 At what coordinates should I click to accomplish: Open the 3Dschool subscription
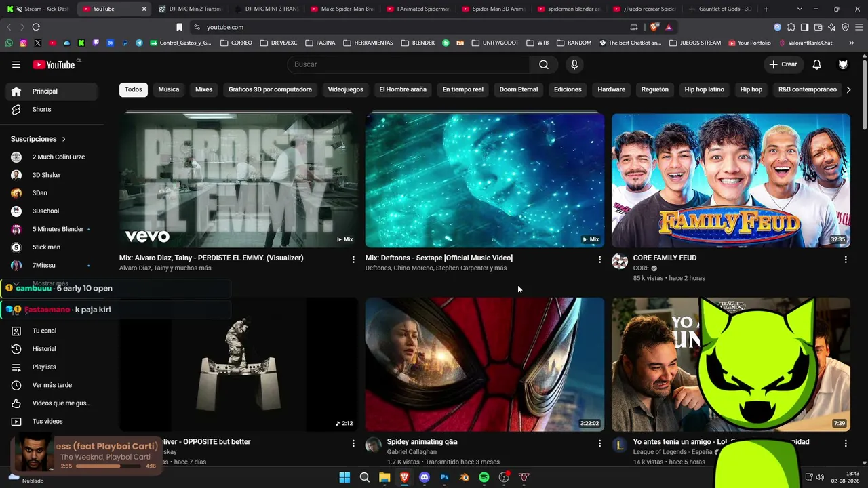coord(52,211)
